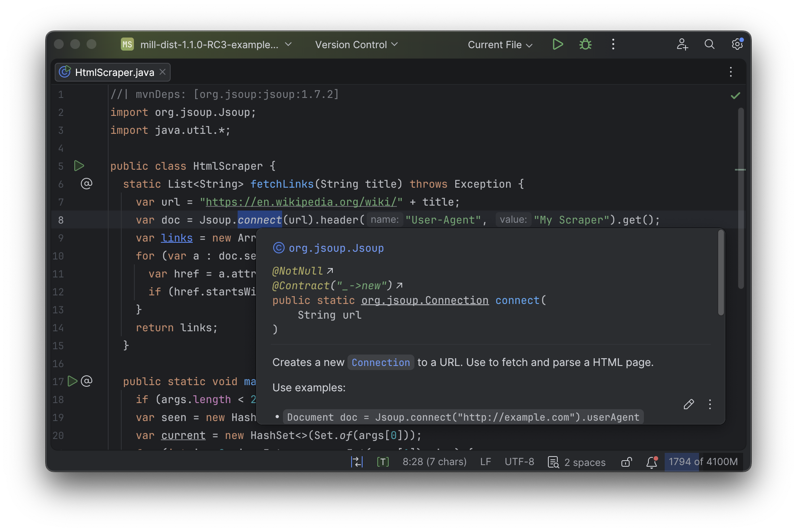Open Search Everywhere magnifier icon

(709, 44)
